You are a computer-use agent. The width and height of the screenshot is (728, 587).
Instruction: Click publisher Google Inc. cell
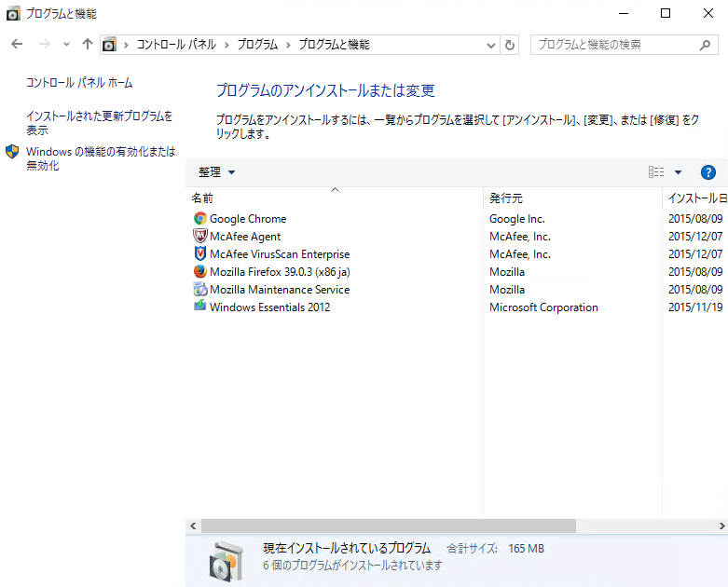tap(517, 219)
